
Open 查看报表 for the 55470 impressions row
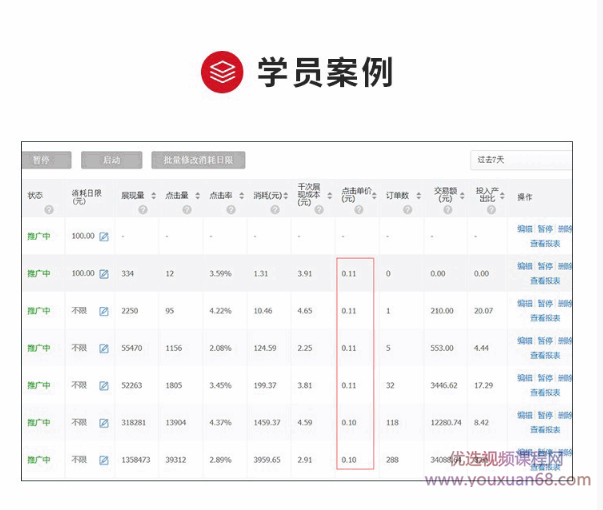coord(545,355)
